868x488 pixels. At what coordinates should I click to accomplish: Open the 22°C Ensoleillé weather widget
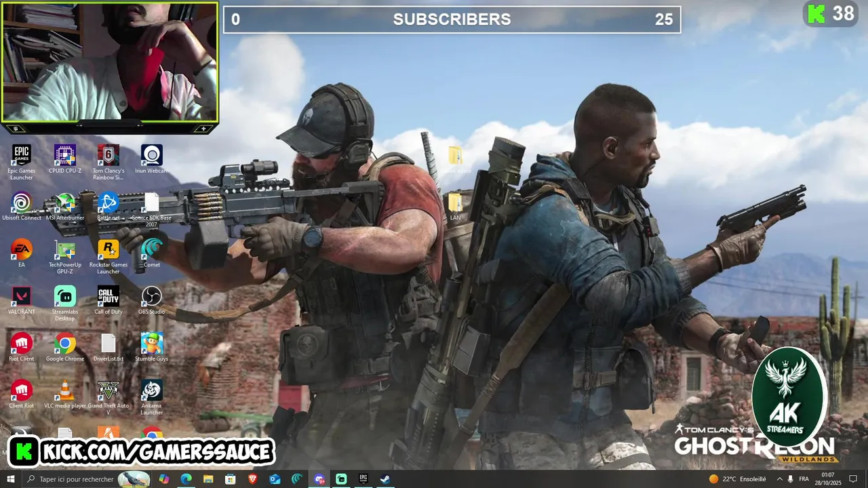coord(738,479)
